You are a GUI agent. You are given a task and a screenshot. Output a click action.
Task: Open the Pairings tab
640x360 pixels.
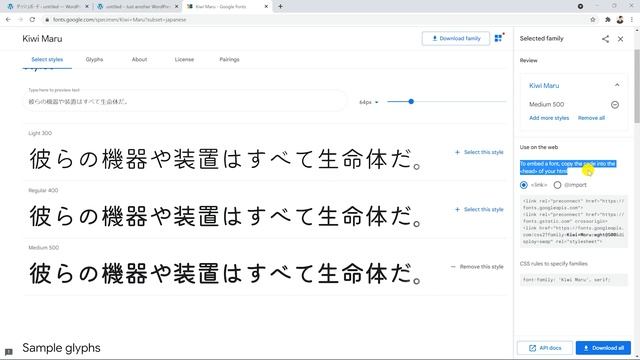point(229,60)
